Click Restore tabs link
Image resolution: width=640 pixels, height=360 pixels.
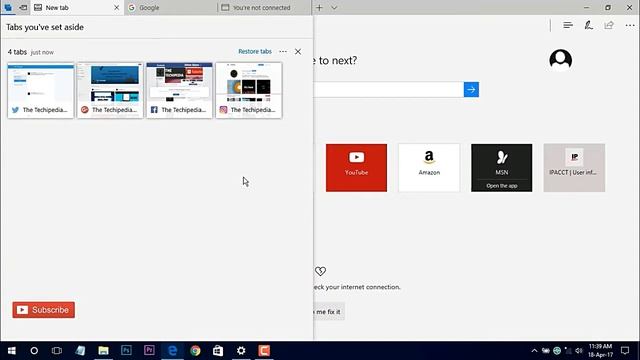click(x=255, y=51)
